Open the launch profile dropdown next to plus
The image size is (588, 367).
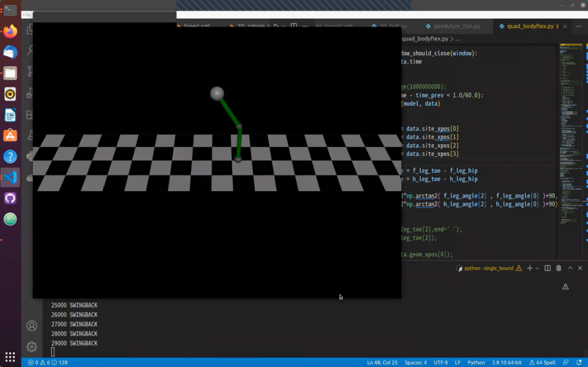(538, 269)
